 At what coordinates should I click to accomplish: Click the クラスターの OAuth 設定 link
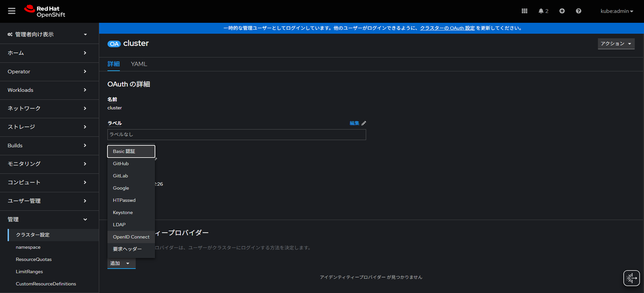point(447,28)
